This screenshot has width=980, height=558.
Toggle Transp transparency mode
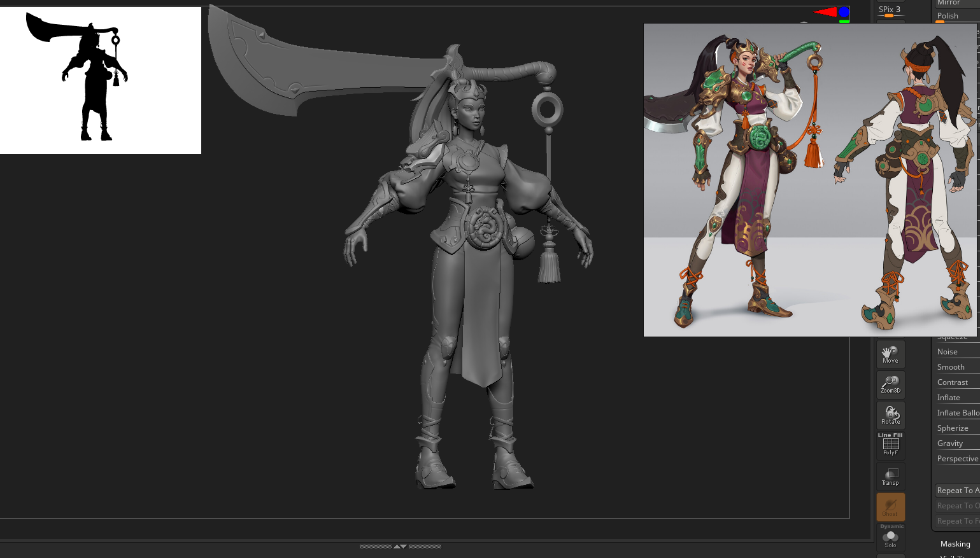pos(890,476)
